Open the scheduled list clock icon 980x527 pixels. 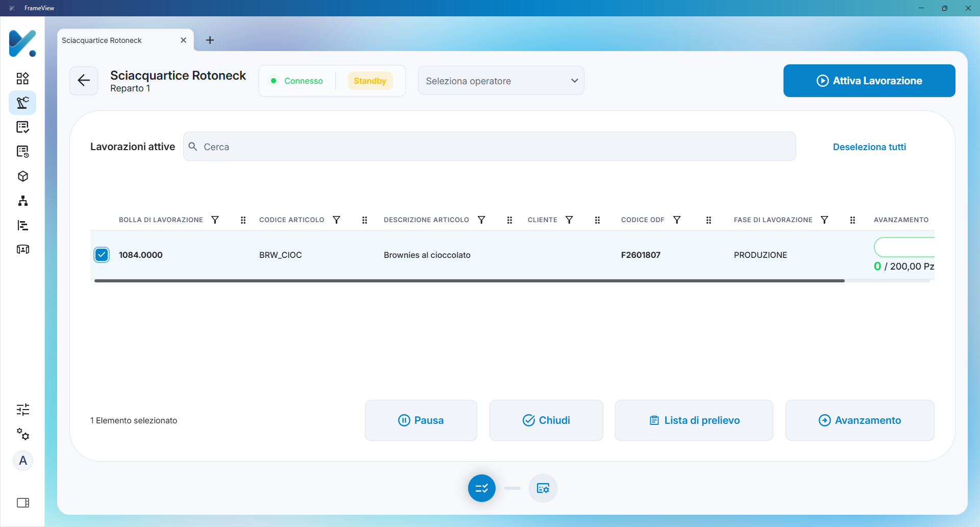coord(22,152)
